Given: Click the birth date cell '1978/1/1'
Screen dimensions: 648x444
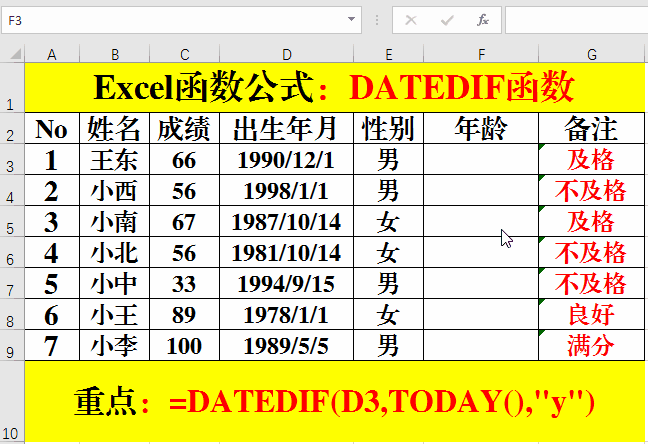Looking at the screenshot, I should 286,314.
